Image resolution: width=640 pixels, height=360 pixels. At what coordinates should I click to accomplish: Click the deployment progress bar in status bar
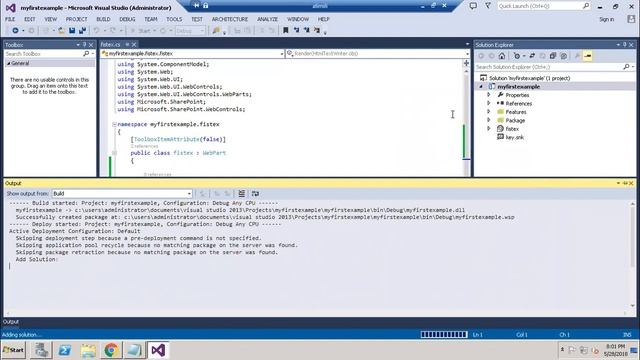pos(444,335)
